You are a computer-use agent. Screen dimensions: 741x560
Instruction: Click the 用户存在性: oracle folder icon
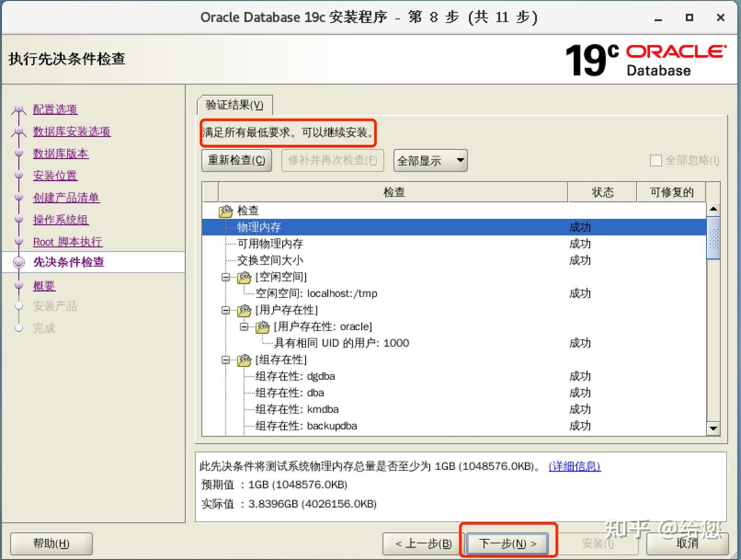pos(263,327)
